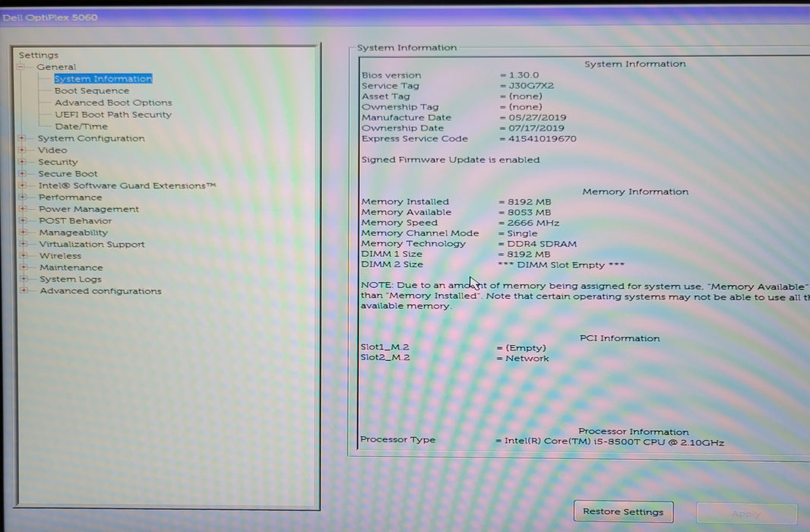Viewport: 810px width, 532px height.
Task: Select the General category label
Action: coord(56,67)
